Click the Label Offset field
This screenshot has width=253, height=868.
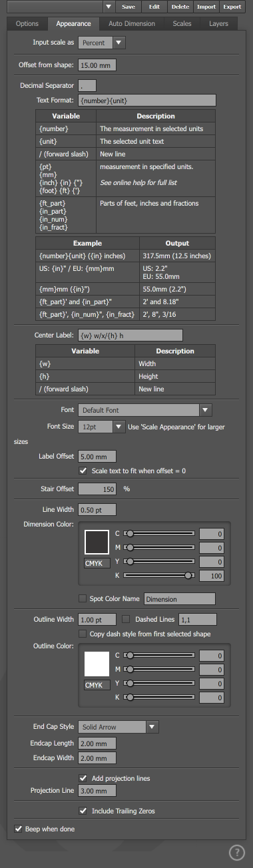point(97,457)
